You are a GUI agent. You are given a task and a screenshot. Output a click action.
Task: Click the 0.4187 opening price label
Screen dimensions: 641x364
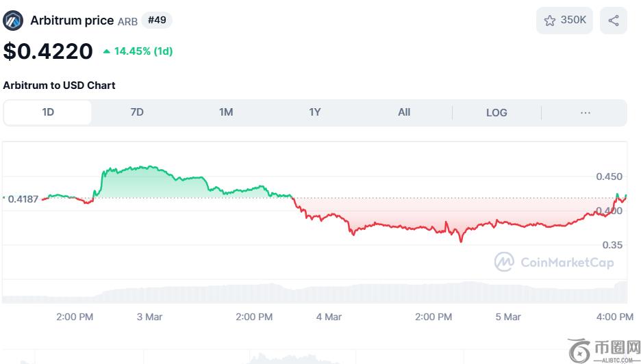pos(23,198)
